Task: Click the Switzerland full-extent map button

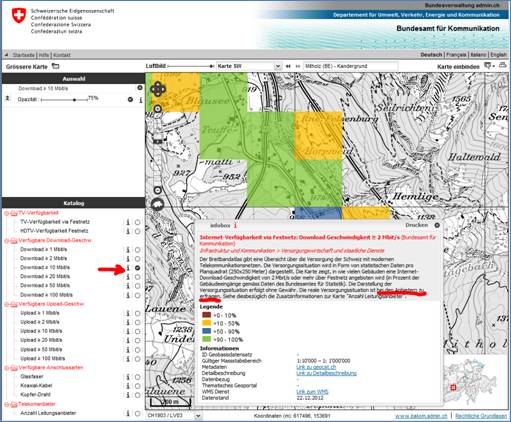Action: [x=157, y=204]
